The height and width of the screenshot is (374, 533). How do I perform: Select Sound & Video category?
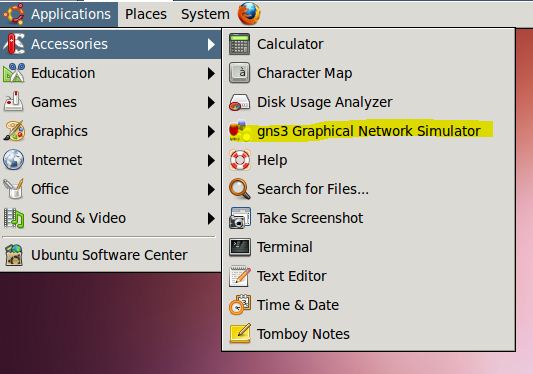pos(110,218)
